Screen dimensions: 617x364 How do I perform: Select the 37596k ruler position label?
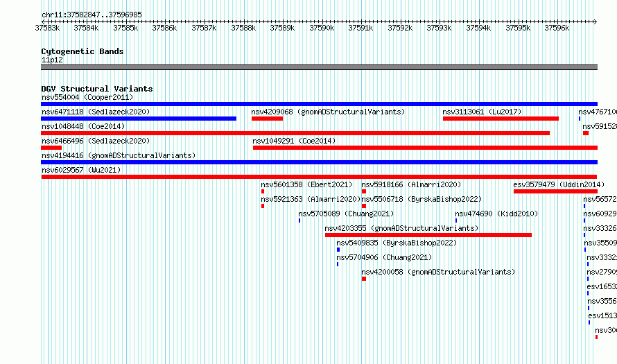click(557, 28)
